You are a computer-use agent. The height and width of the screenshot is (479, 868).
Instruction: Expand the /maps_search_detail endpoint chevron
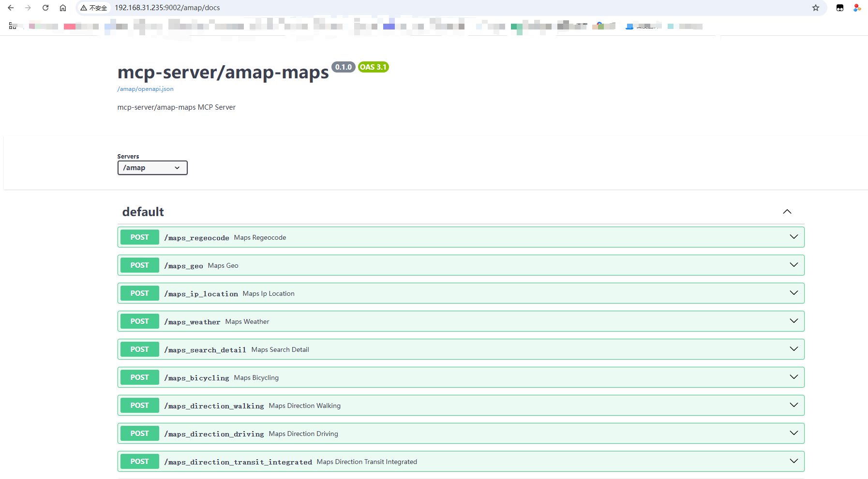pos(794,349)
